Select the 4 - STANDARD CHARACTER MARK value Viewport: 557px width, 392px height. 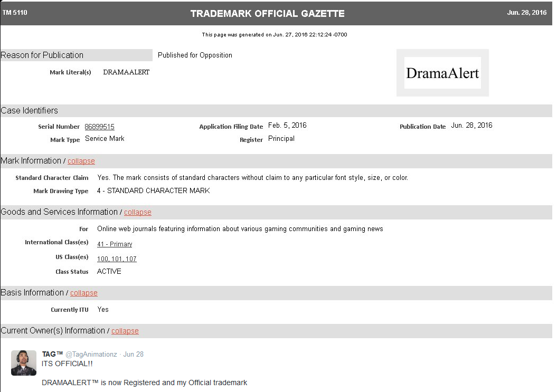[154, 190]
